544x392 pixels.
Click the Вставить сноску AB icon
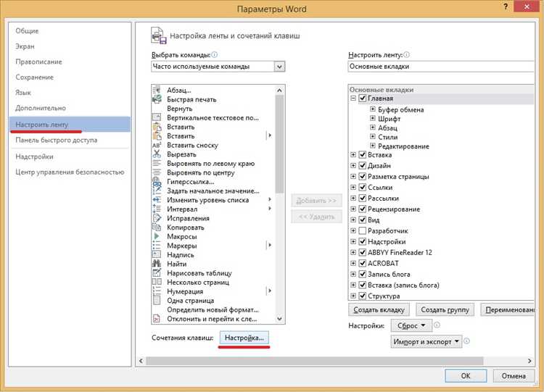pos(157,145)
